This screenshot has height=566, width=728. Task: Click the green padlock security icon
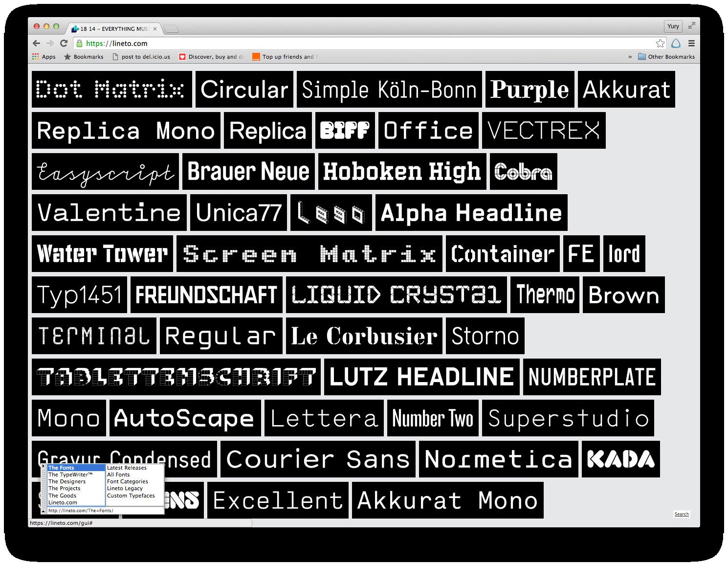click(80, 44)
